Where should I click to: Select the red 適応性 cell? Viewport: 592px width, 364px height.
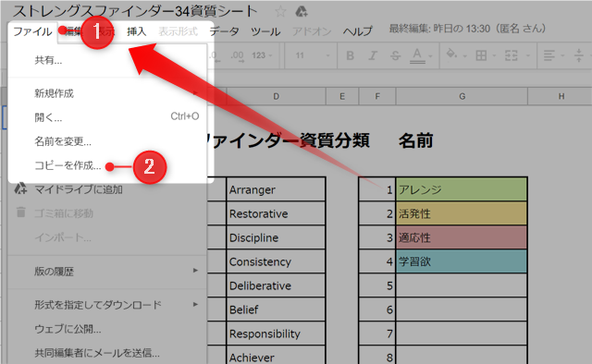point(462,237)
